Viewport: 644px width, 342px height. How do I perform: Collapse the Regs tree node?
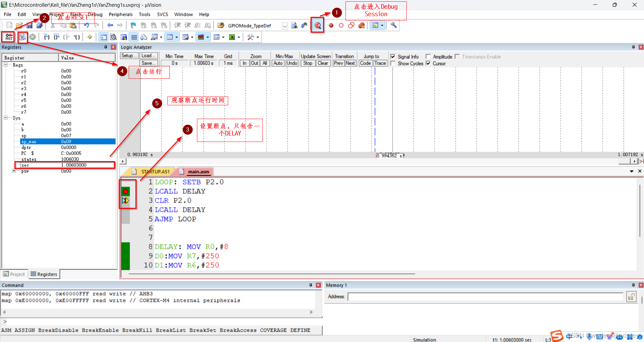point(6,65)
